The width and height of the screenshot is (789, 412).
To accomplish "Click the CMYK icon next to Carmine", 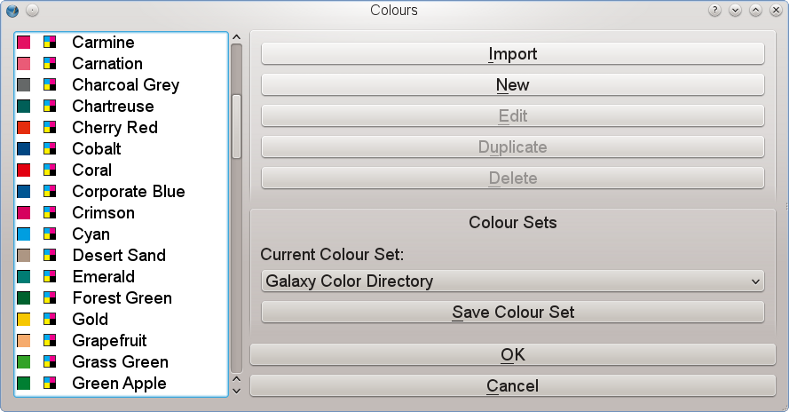I will tap(49, 42).
